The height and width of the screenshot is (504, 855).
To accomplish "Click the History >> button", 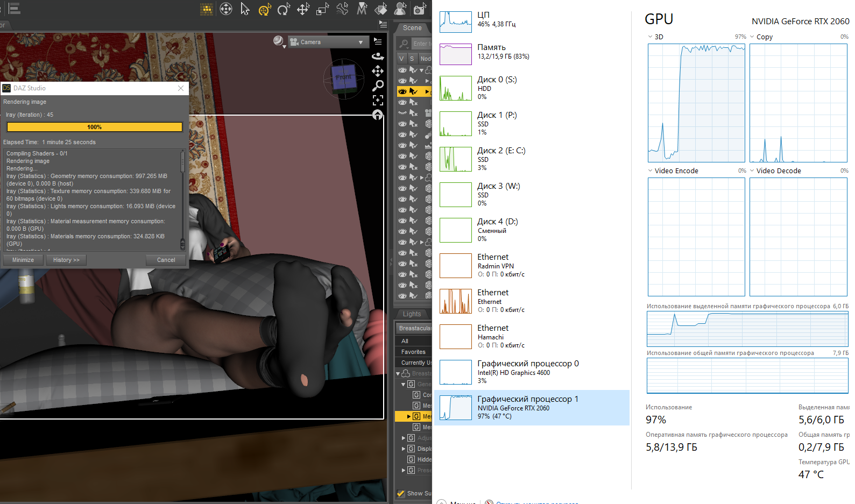I will (x=66, y=260).
